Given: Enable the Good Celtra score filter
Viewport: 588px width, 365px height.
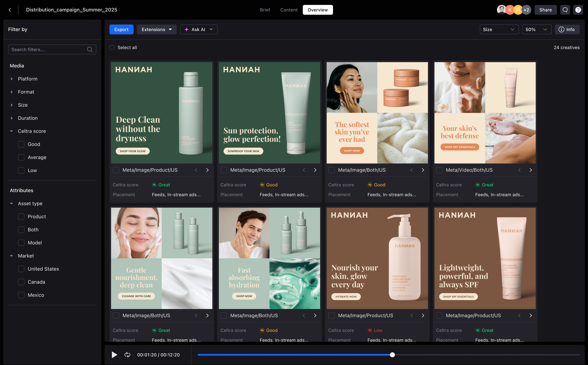Looking at the screenshot, I should 21,144.
